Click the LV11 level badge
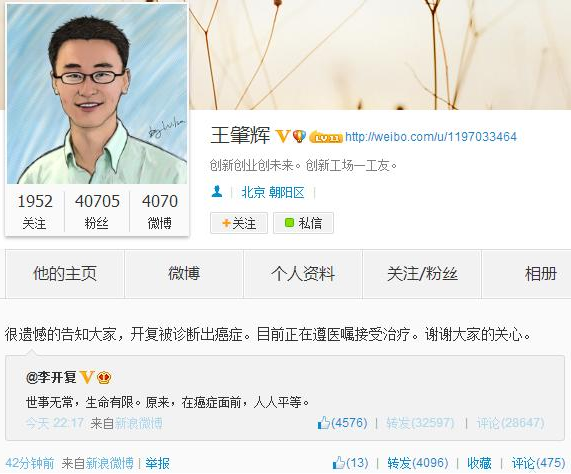571x474 pixels. [x=326, y=137]
